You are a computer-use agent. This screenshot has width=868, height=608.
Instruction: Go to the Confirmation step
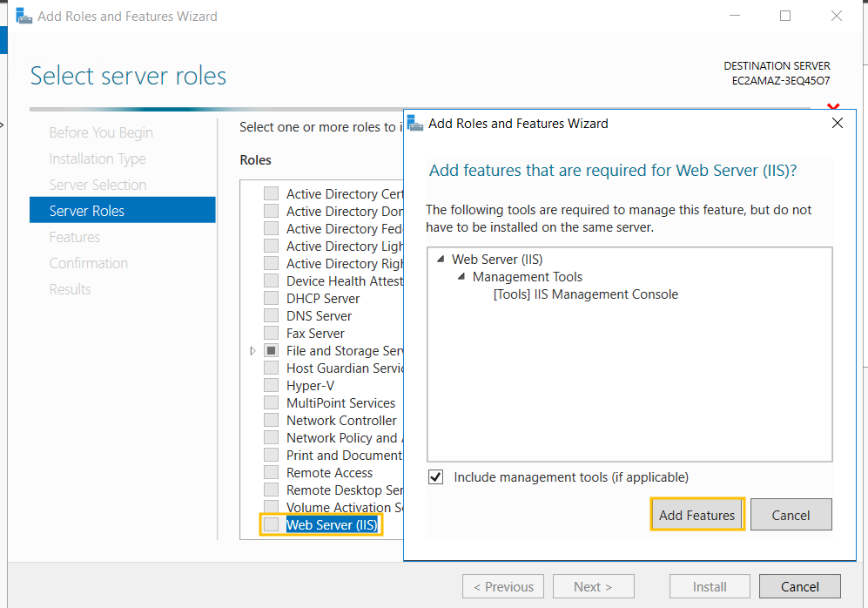(88, 263)
